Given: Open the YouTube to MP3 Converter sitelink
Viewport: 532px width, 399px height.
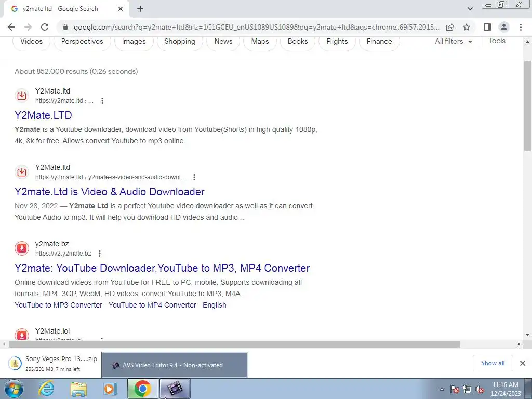Looking at the screenshot, I should pyautogui.click(x=58, y=305).
